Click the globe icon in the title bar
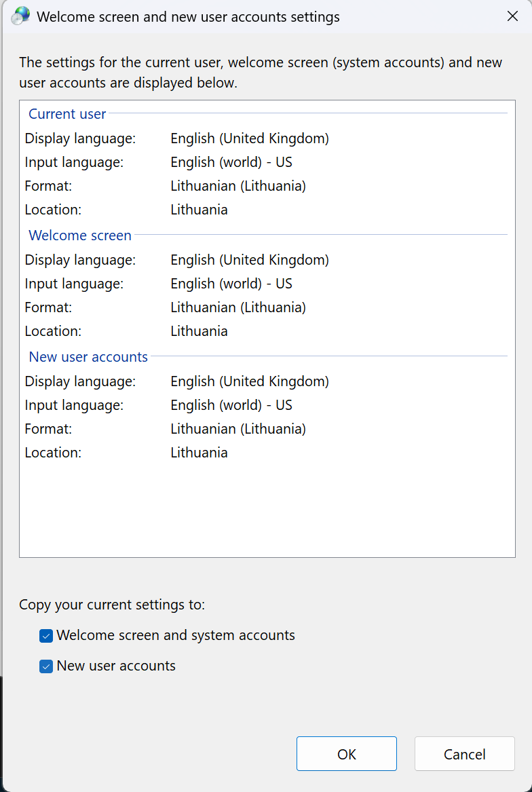The height and width of the screenshot is (792, 532). (x=20, y=17)
